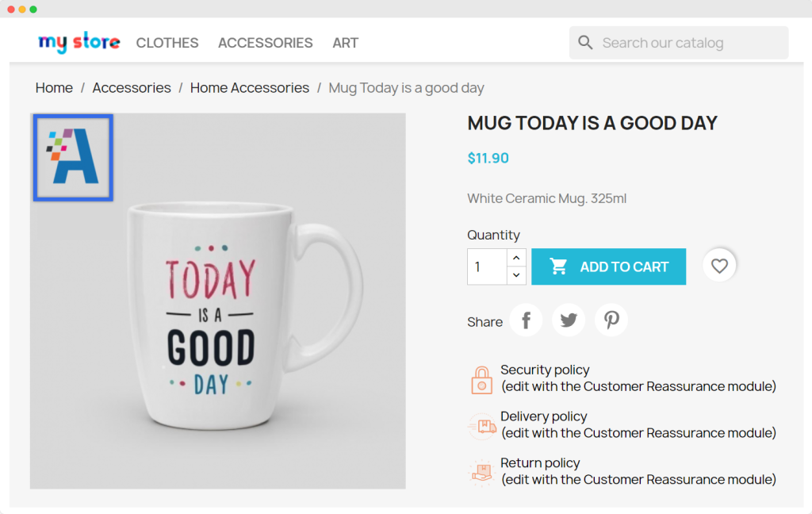Share product on Pinterest
812x514 pixels.
611,320
